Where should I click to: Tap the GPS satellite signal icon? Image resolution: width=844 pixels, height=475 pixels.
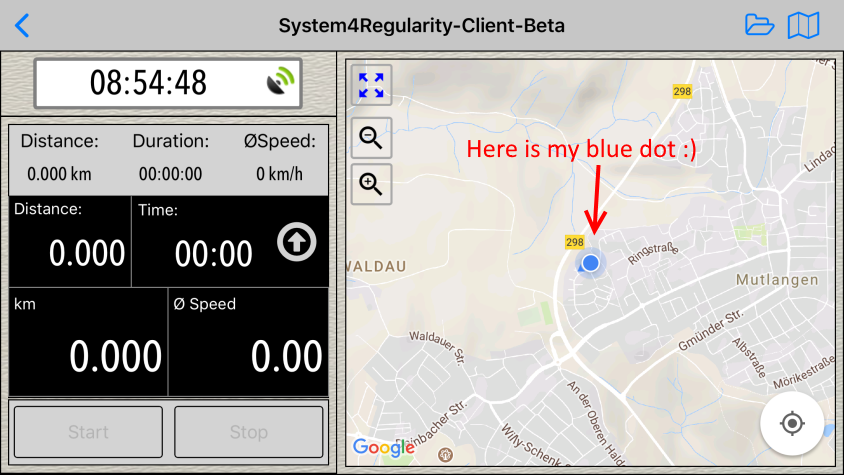(280, 81)
